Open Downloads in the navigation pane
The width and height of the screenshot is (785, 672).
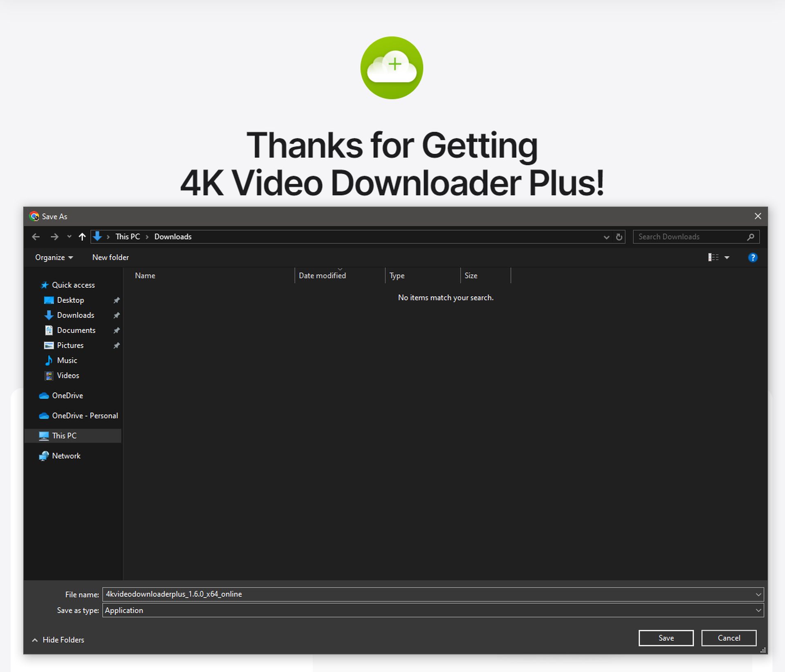(x=76, y=315)
